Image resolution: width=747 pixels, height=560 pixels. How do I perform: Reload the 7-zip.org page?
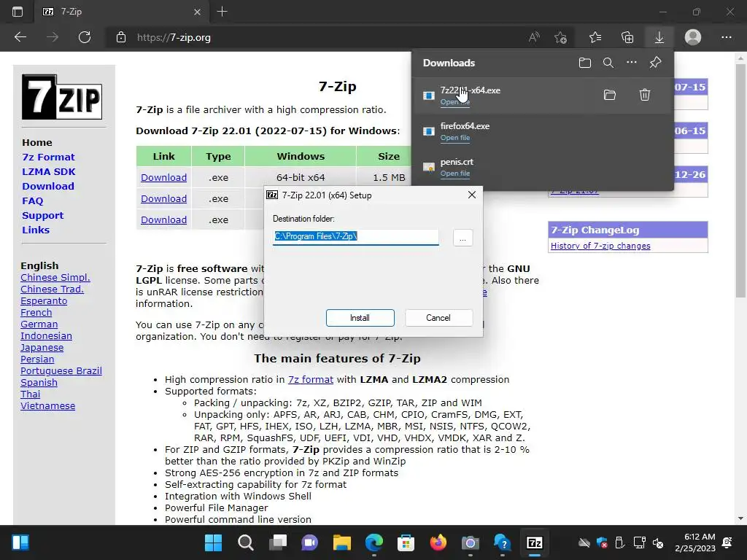point(85,37)
